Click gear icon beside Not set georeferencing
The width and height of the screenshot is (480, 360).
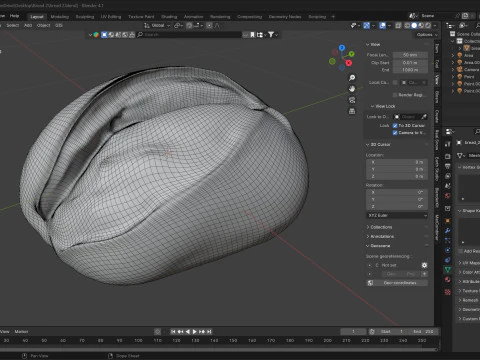pyautogui.click(x=424, y=265)
